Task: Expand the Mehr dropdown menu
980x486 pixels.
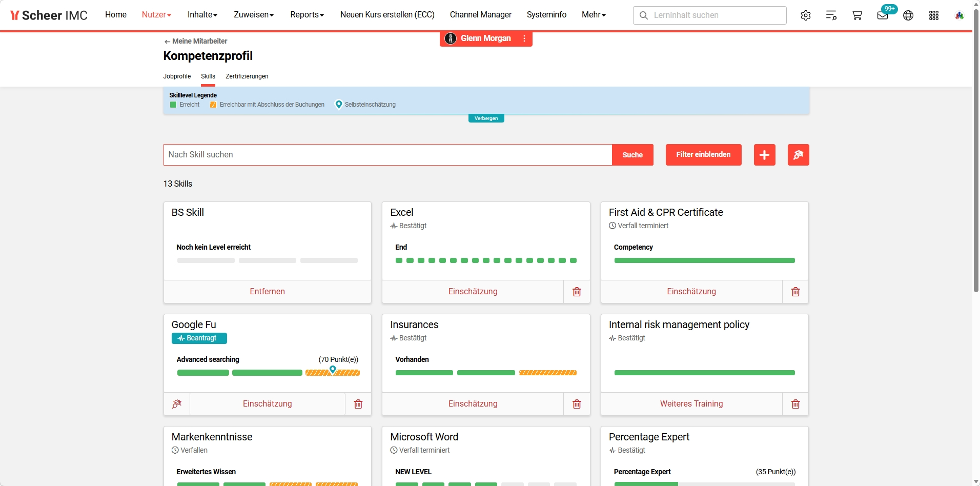Action: tap(594, 15)
